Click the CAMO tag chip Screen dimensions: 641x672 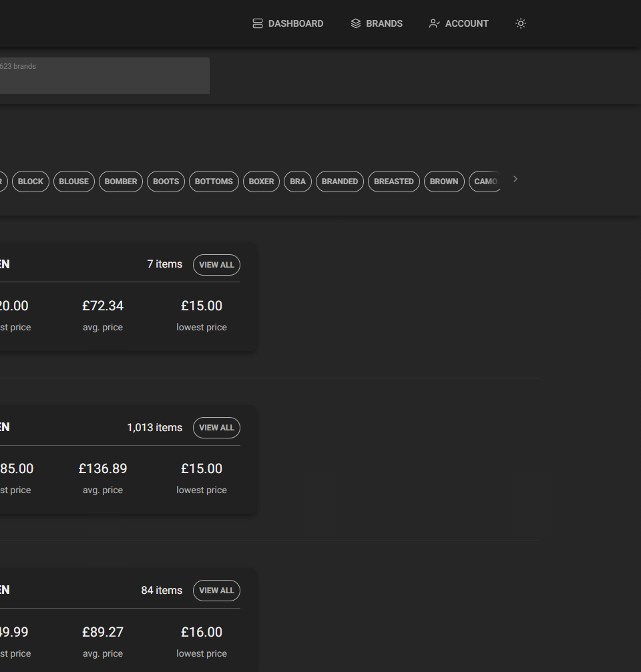tap(485, 182)
